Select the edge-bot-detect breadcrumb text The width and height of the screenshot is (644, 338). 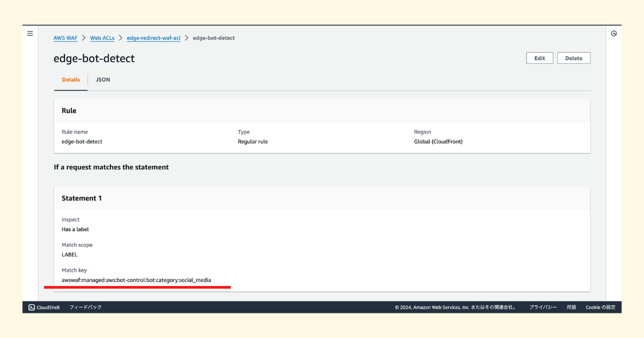[214, 38]
